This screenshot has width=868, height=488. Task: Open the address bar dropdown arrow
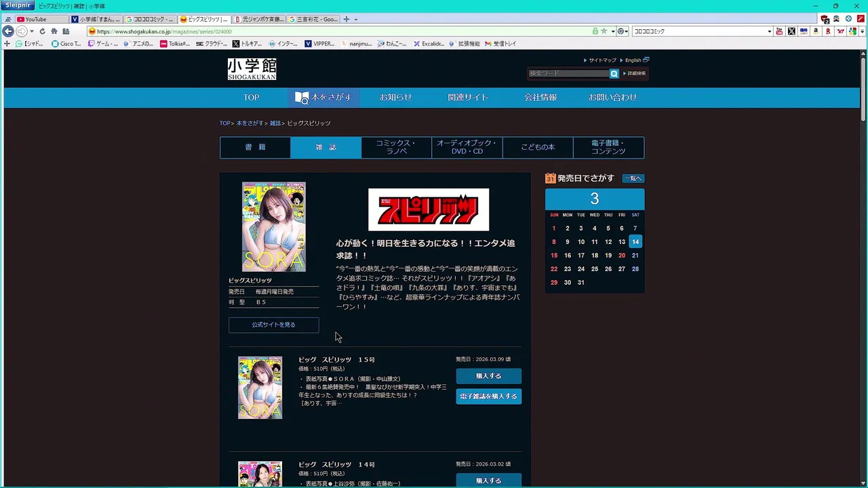pyautogui.click(x=612, y=31)
